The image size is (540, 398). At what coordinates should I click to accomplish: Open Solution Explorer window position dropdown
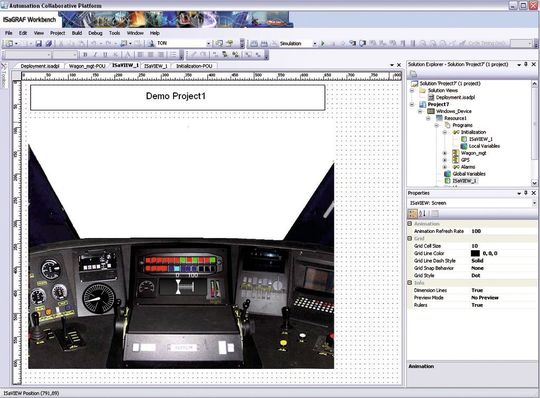pyautogui.click(x=519, y=64)
